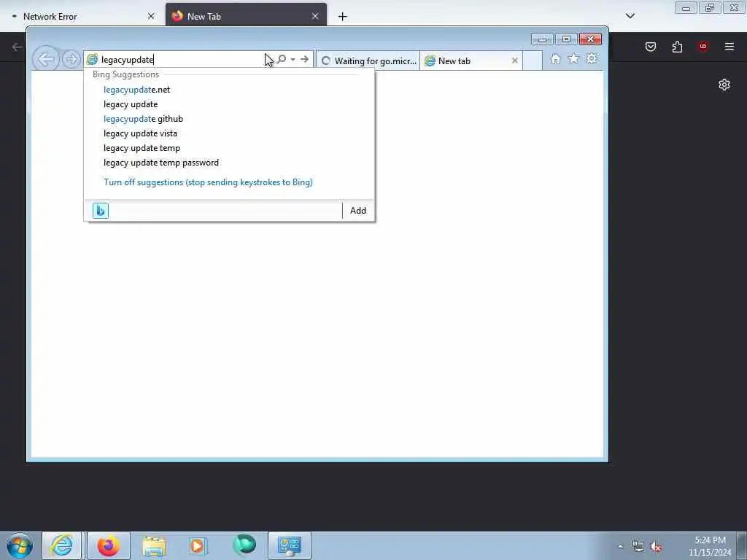
Task: Click 'Turn off suggestions' link
Action: pos(208,182)
